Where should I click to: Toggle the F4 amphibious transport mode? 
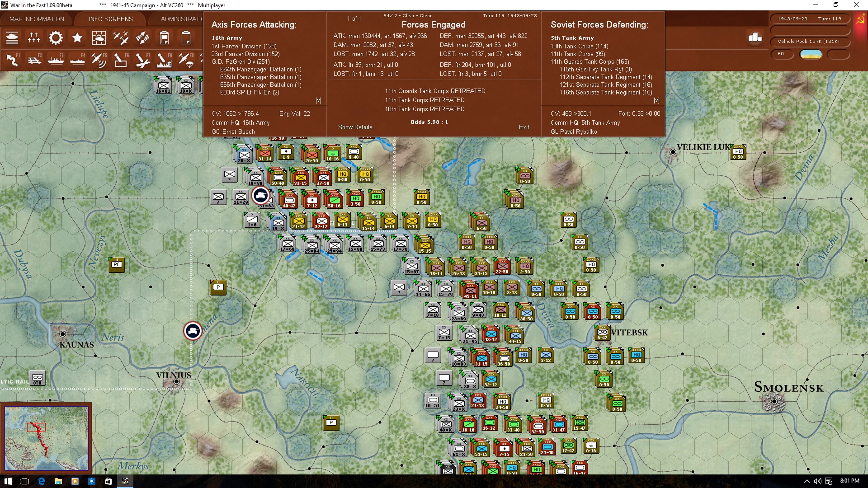point(77,60)
